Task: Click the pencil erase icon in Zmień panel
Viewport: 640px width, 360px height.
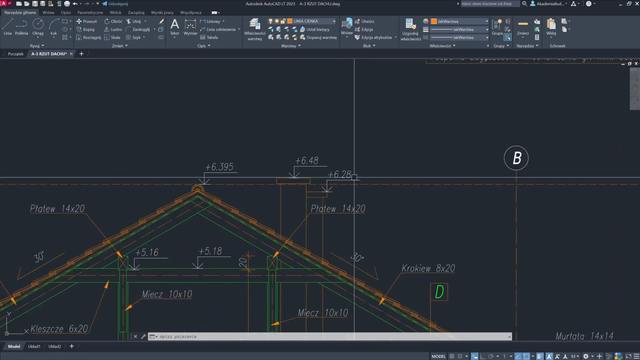Action: tap(162, 21)
